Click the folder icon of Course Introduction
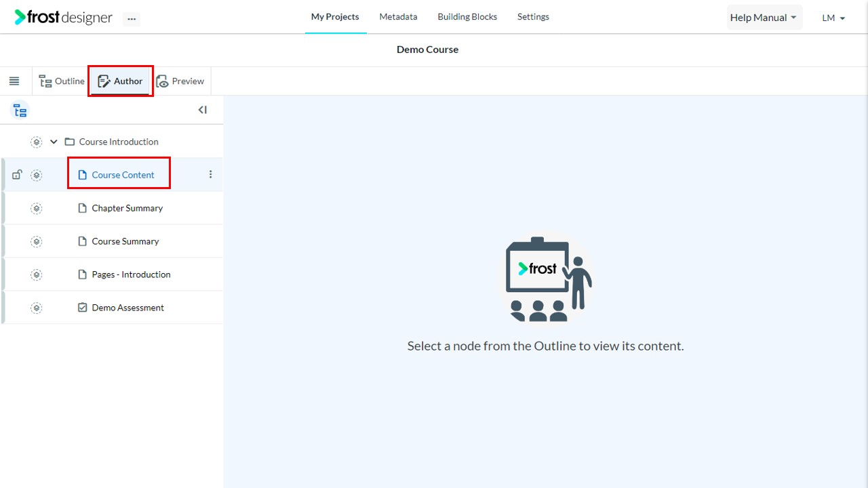The image size is (868, 488). 69,142
